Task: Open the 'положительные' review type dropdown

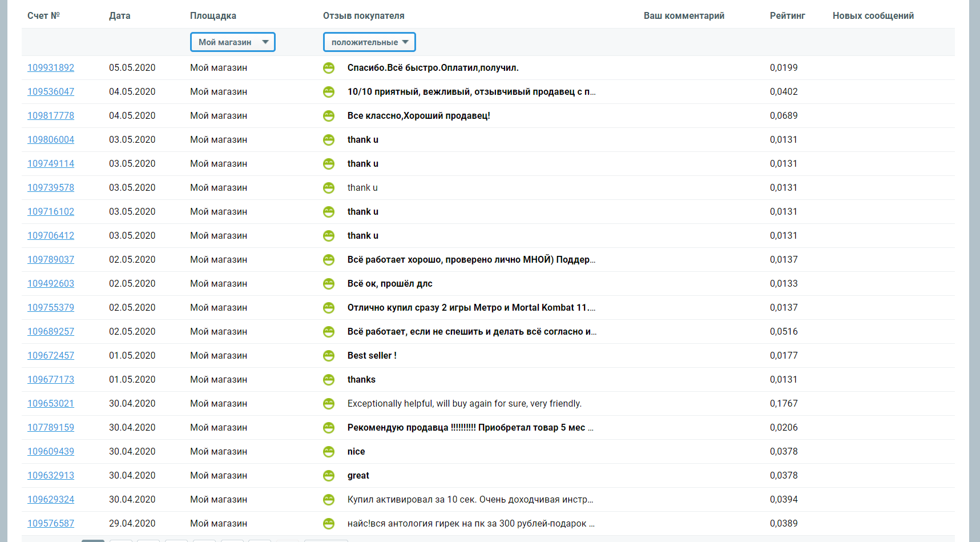Action: pyautogui.click(x=369, y=42)
